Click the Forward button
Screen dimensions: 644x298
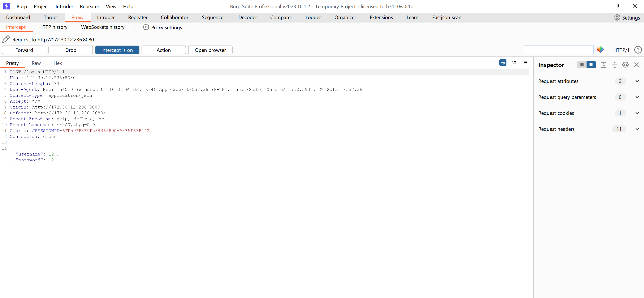coord(24,50)
